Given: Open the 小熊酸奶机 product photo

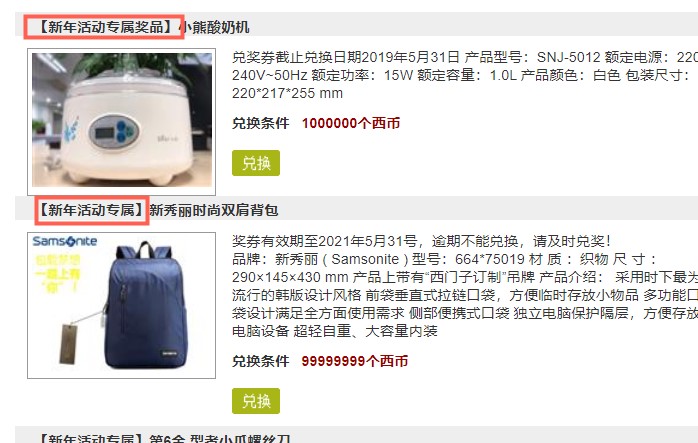Looking at the screenshot, I should 122,122.
